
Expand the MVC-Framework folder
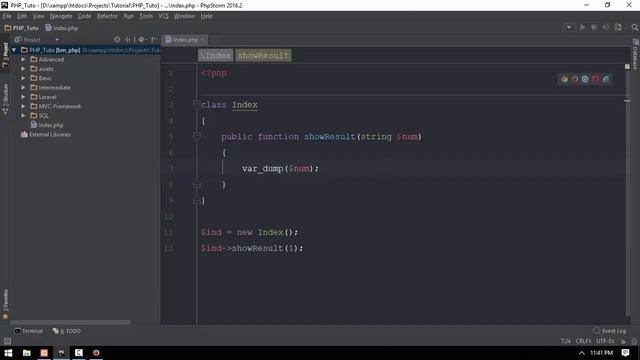[x=23, y=106]
